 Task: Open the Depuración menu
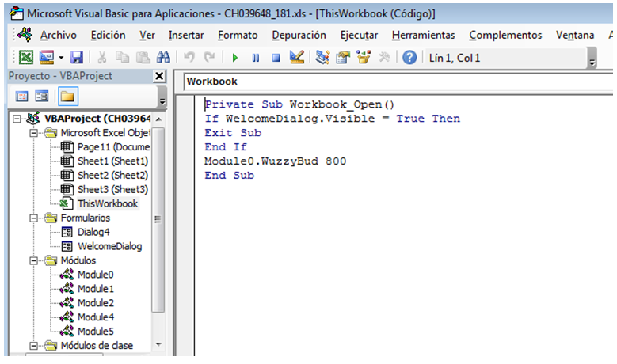(x=299, y=35)
